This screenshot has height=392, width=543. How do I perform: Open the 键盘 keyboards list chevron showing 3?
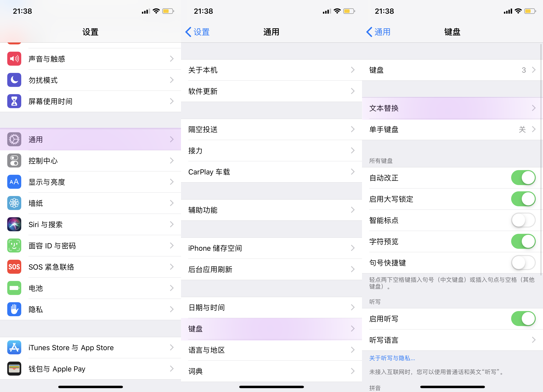pos(534,70)
